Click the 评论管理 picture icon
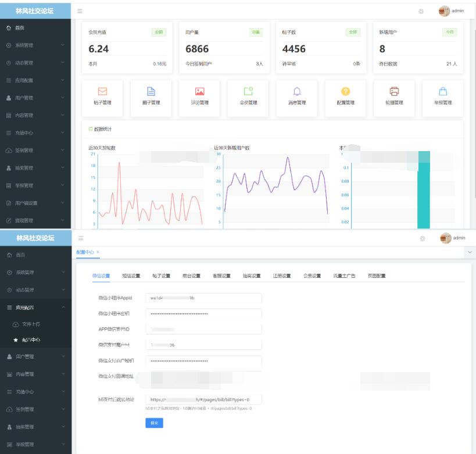Screen dimensions: 476x454 [x=199, y=92]
